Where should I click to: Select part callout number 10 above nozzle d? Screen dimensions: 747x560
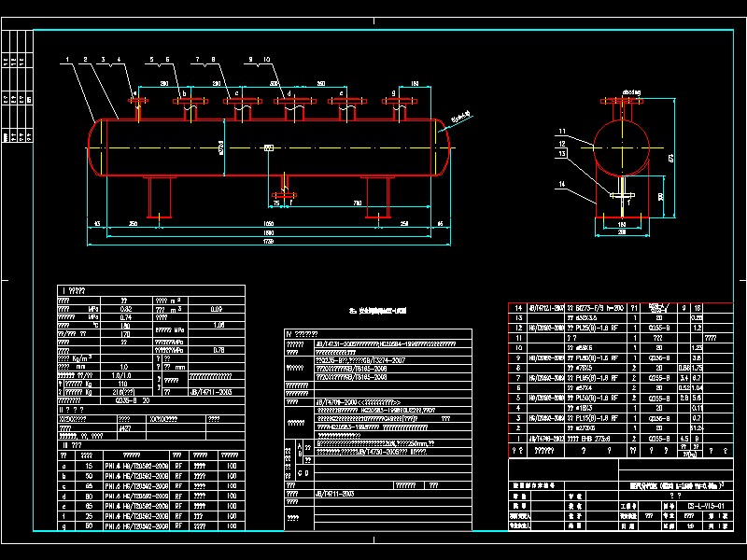(267, 60)
